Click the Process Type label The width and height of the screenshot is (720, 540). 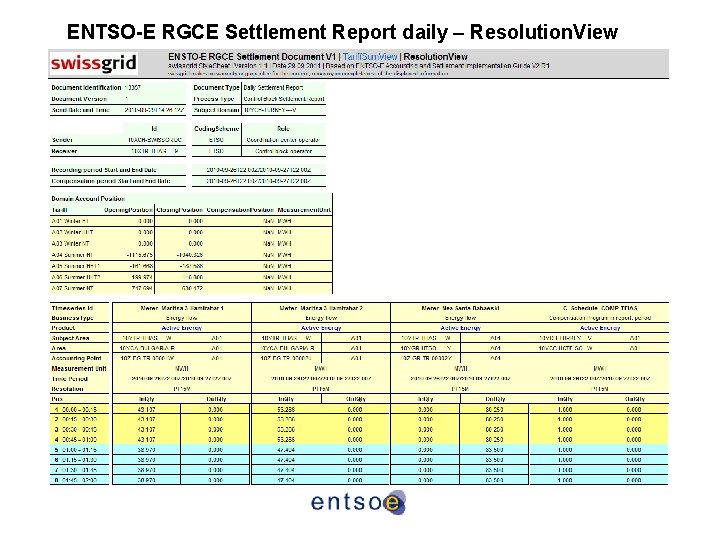click(214, 99)
